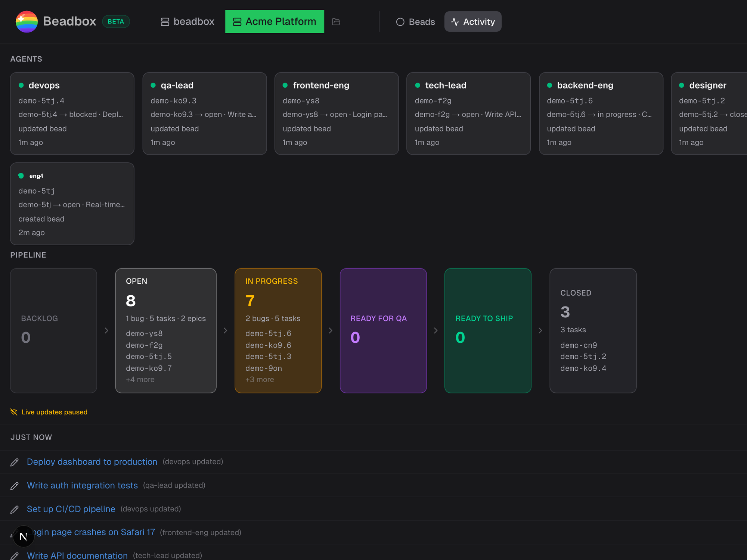The image size is (747, 560).
Task: Click the server icon next to beadbox
Action: 164,22
